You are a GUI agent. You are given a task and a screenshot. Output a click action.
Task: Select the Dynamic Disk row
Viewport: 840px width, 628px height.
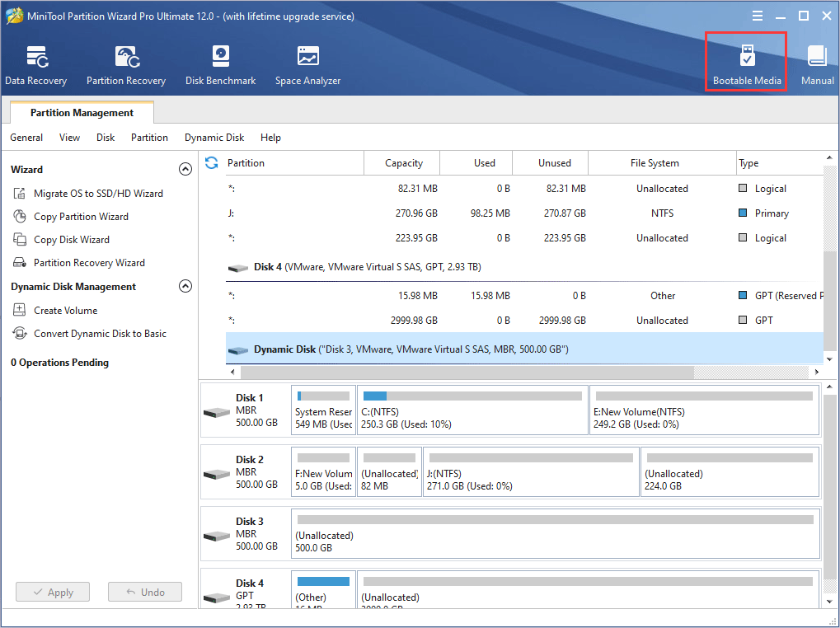pos(524,349)
